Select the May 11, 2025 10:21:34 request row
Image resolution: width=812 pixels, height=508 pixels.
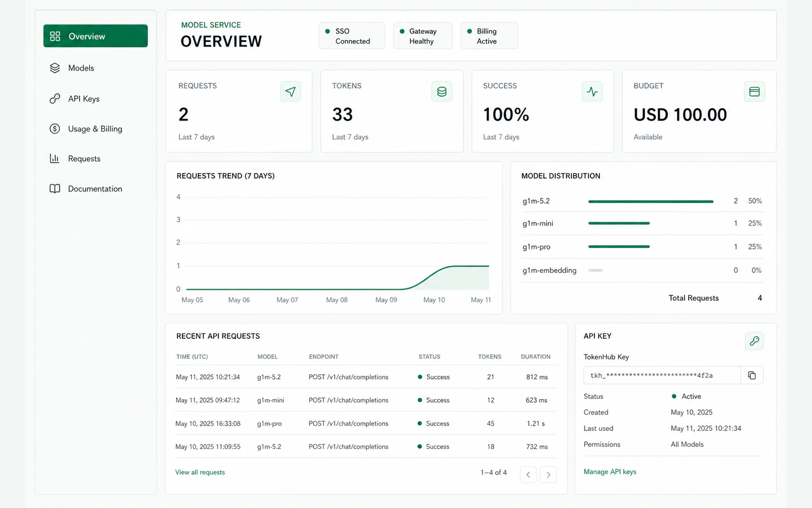[366, 377]
